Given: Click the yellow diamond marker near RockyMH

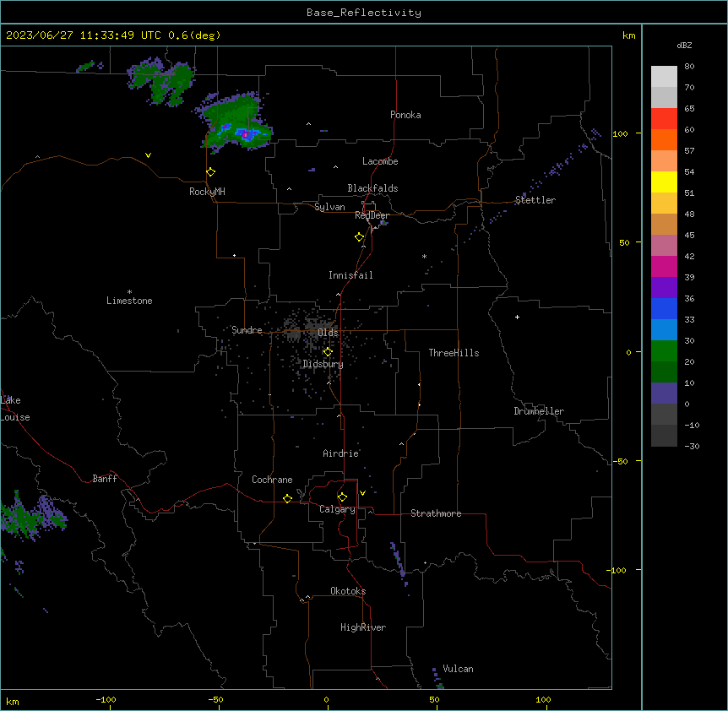Looking at the screenshot, I should 211,172.
